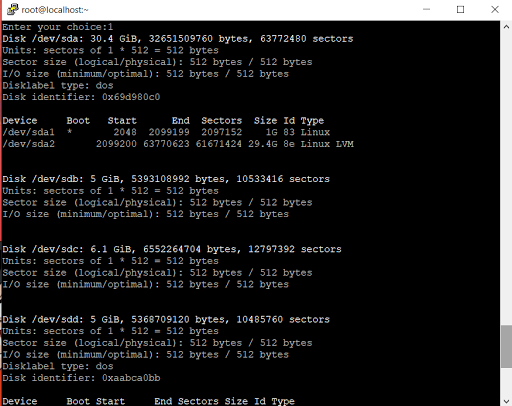Minimize the root@localhost terminal window
512x406 pixels.
coord(426,9)
